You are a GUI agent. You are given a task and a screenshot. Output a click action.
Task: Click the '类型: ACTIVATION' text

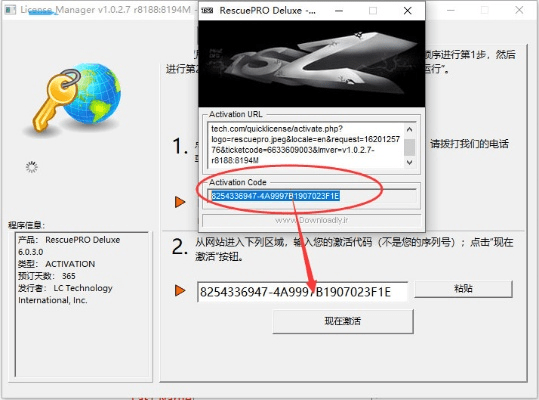pyautogui.click(x=57, y=264)
